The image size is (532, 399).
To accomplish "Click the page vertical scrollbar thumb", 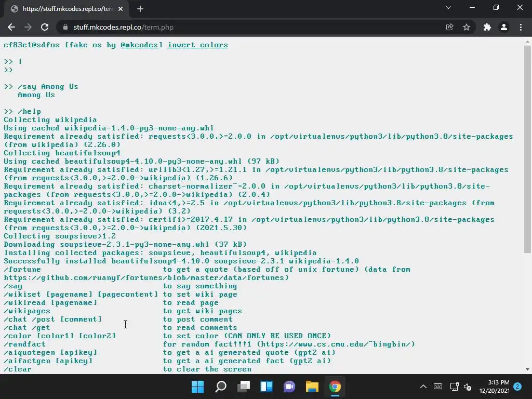I will click(527, 149).
